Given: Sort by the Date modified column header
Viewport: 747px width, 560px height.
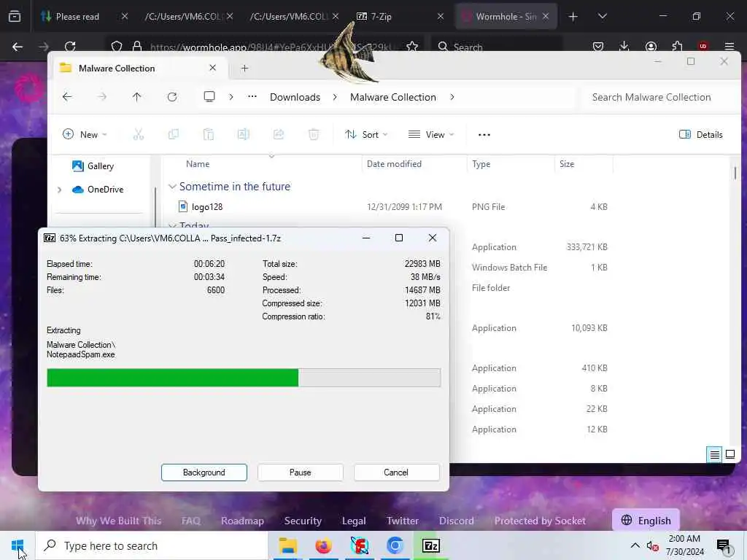Looking at the screenshot, I should (394, 164).
